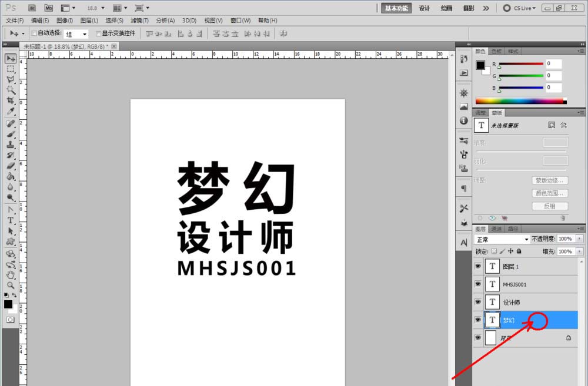Select the Move tool
Viewport: 588px width, 386px height.
tap(10, 58)
